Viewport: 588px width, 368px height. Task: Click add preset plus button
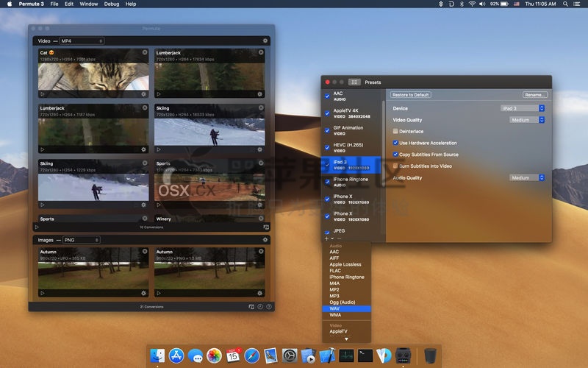[327, 238]
